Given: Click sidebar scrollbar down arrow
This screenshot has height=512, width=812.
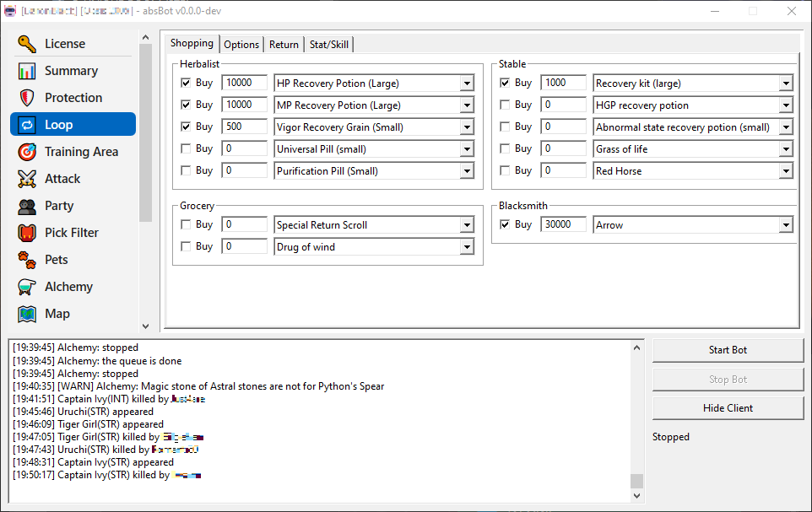Looking at the screenshot, I should pos(145,326).
